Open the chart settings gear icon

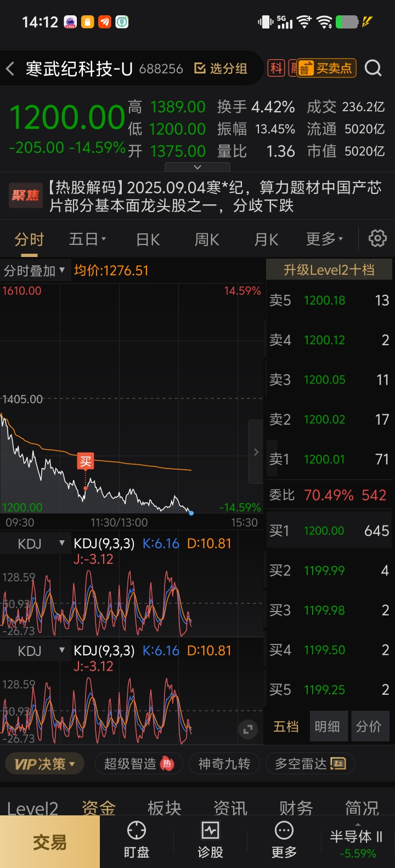point(377,238)
